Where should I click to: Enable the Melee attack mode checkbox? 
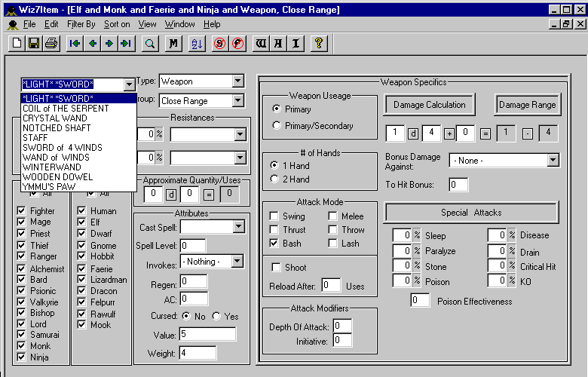(x=332, y=216)
